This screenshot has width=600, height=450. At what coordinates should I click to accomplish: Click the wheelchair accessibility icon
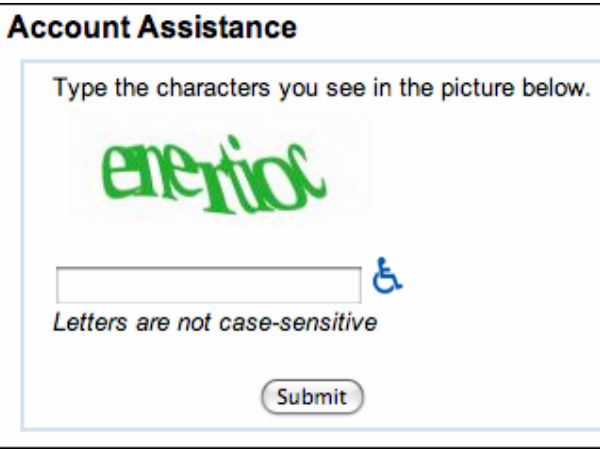coord(387,275)
